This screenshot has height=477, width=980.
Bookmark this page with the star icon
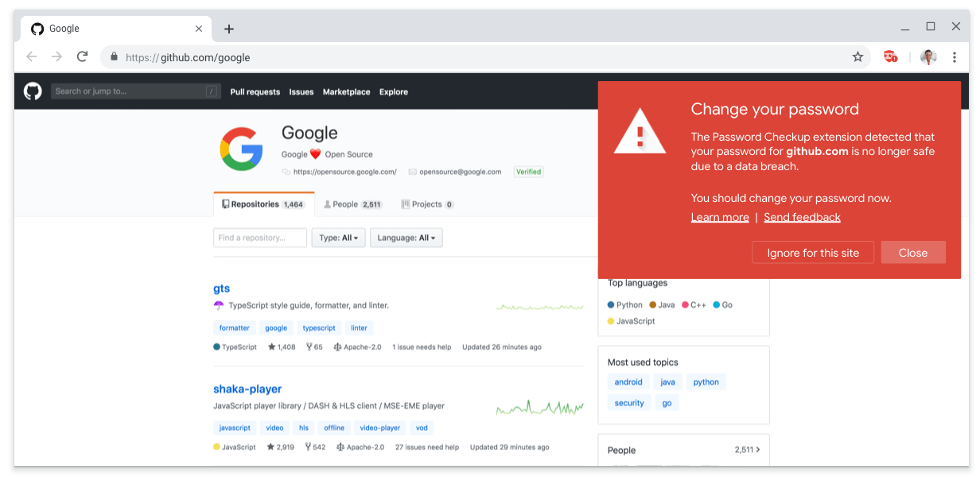click(x=857, y=57)
